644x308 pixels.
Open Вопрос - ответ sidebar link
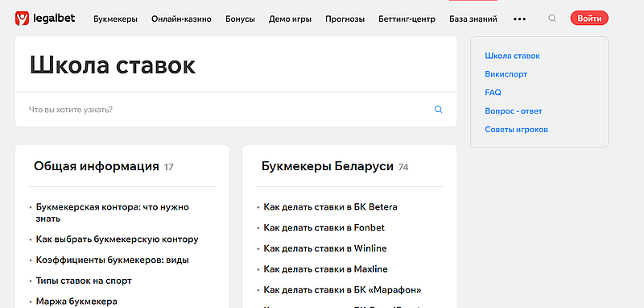(x=514, y=111)
